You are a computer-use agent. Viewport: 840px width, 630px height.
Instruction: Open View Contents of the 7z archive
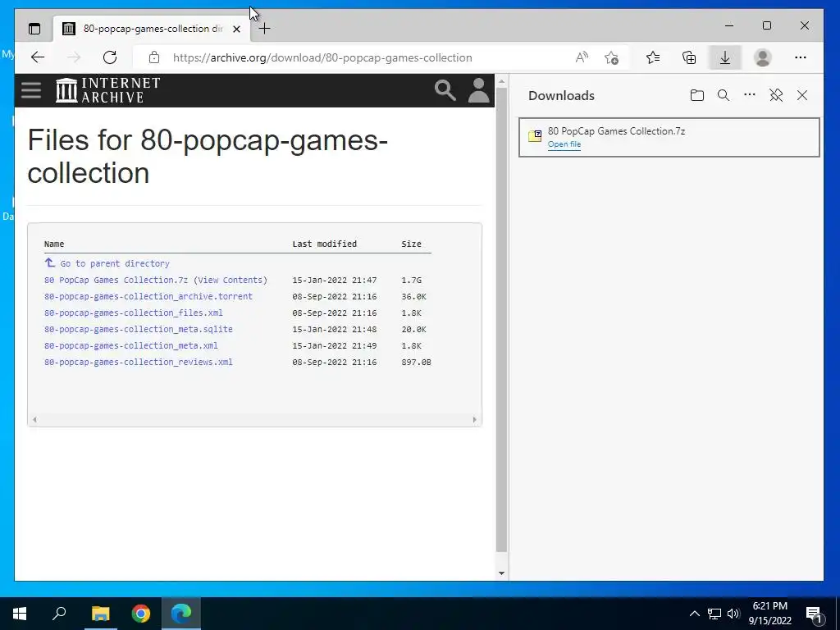231,280
